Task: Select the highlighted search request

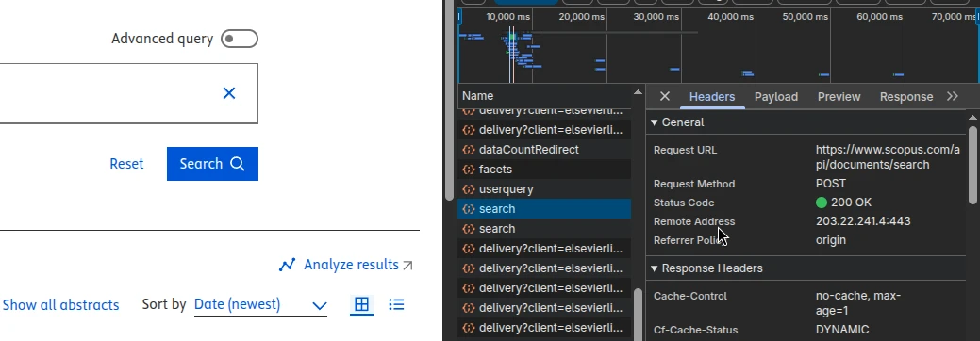Action: pyautogui.click(x=543, y=209)
